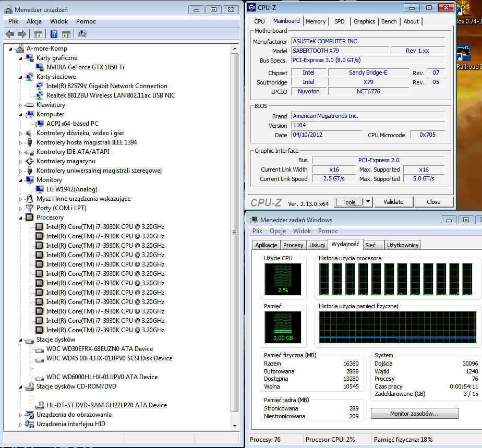This screenshot has height=448, width=482.
Task: Expand Kontrolery uniwersalnej magistrali szeregowej node
Action: point(20,171)
